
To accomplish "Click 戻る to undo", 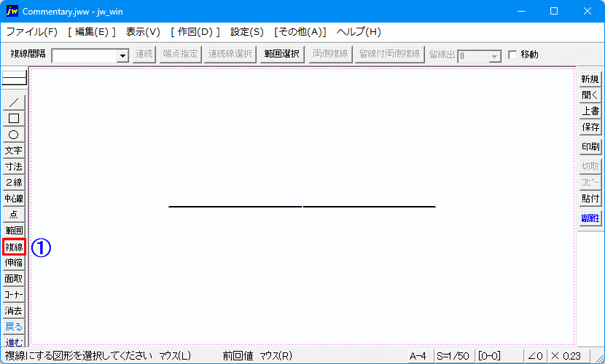I will [14, 327].
